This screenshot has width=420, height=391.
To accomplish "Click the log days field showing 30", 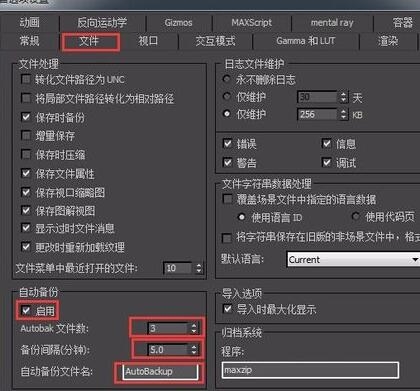I will coord(317,97).
